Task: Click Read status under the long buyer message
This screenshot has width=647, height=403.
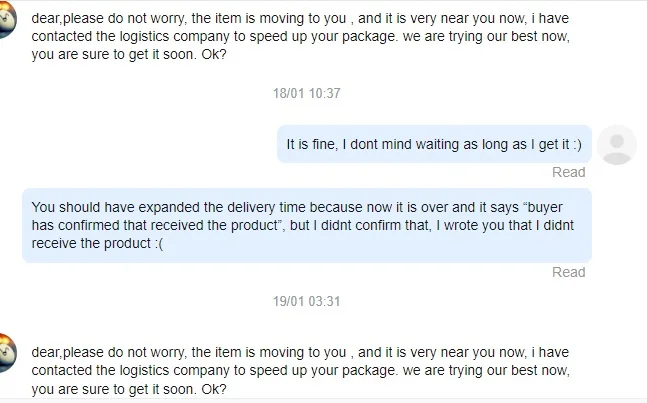Action: point(568,272)
